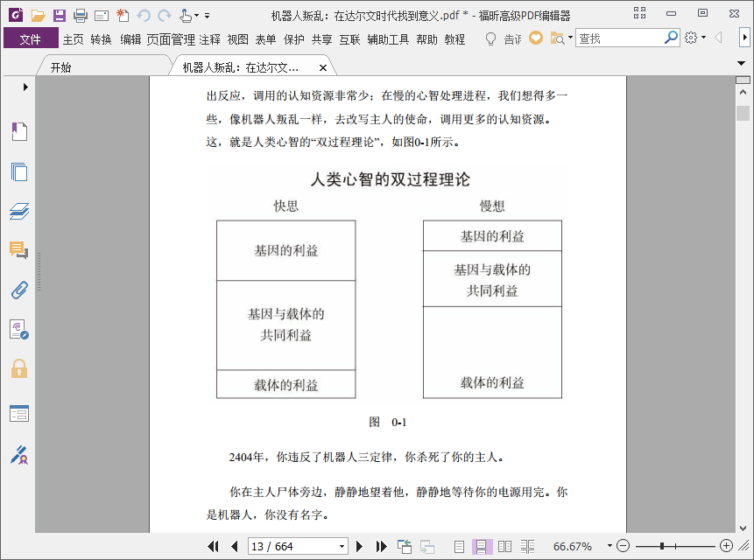
Task: Open the page number dropdown arrow
Action: click(x=342, y=546)
